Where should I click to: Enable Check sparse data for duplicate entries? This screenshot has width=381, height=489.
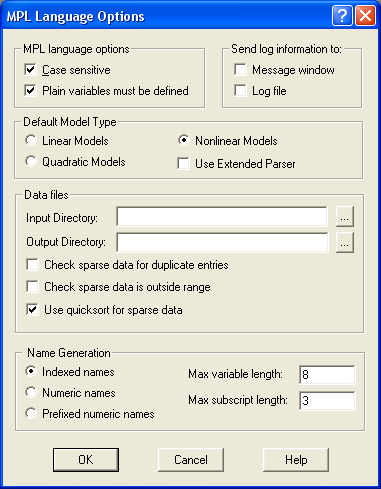(x=32, y=265)
